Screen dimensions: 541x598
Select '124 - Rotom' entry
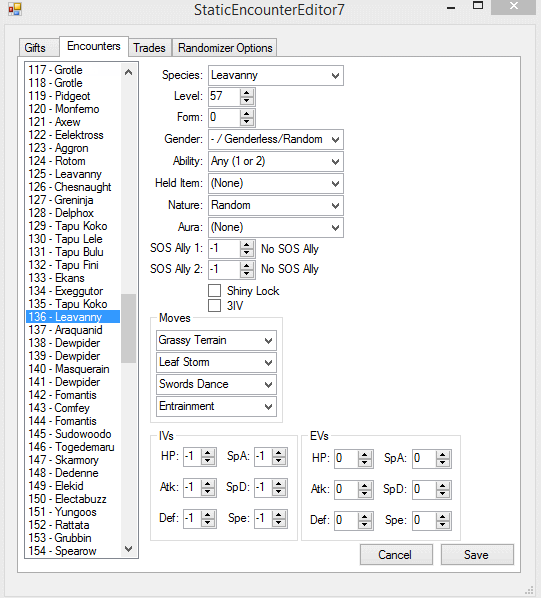pos(73,161)
